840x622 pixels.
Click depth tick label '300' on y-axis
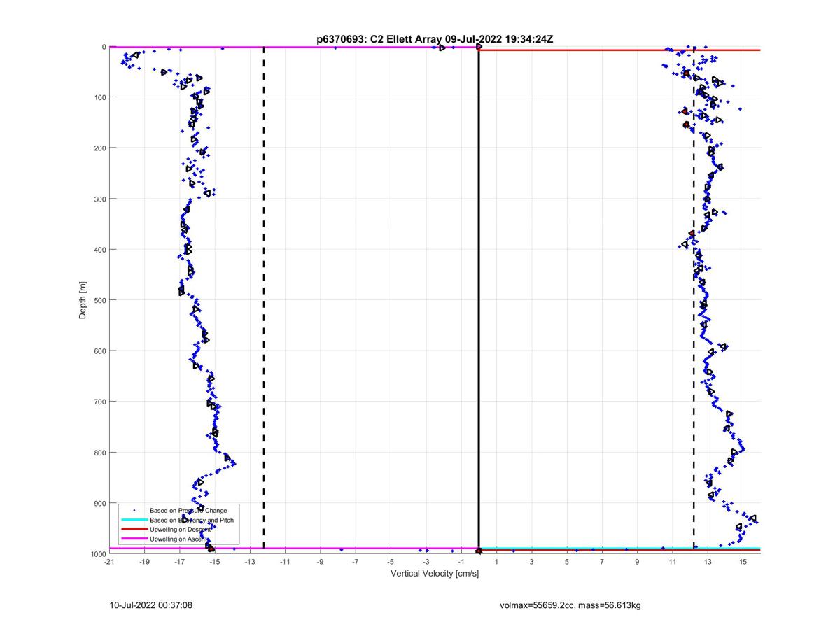pos(99,199)
